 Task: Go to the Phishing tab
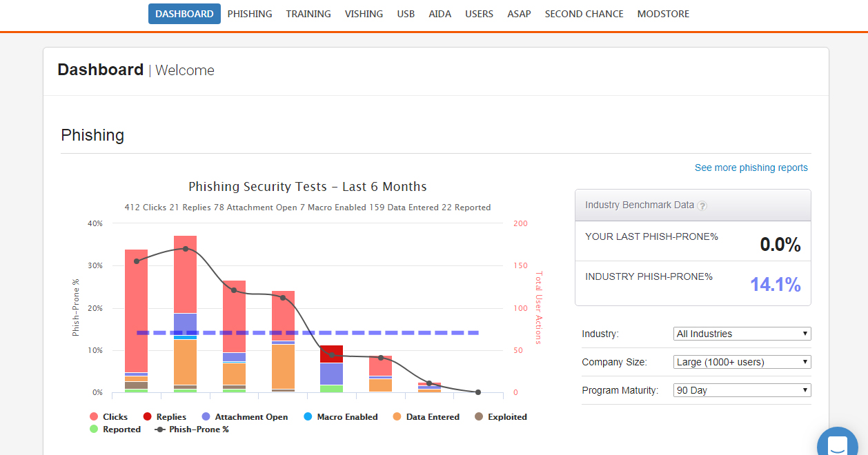[x=250, y=14]
